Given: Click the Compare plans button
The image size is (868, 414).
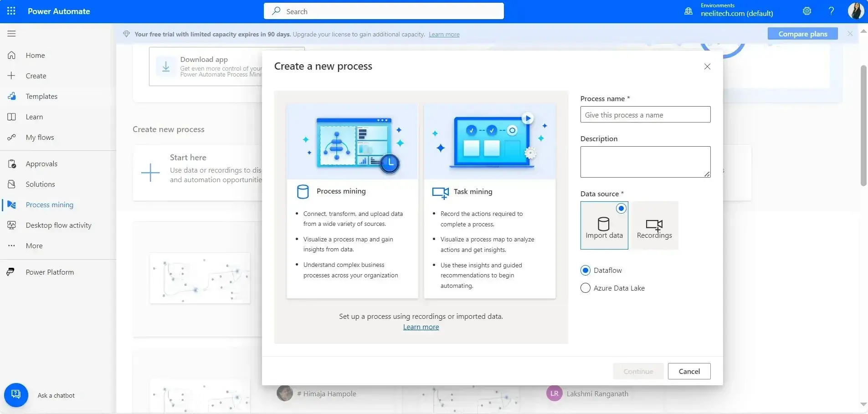Looking at the screenshot, I should pos(802,34).
